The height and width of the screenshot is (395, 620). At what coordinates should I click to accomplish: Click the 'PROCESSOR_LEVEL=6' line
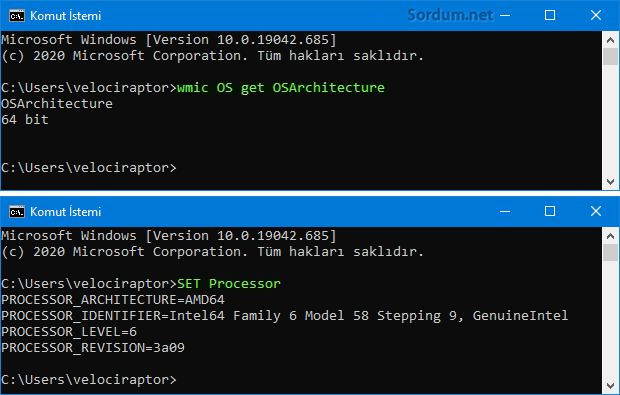click(x=69, y=332)
